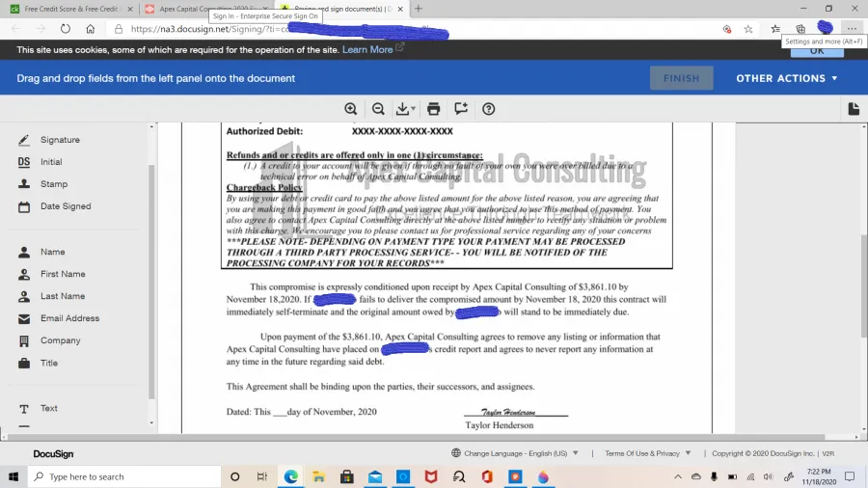Open File Explorer from taskbar
868x488 pixels.
tap(319, 476)
